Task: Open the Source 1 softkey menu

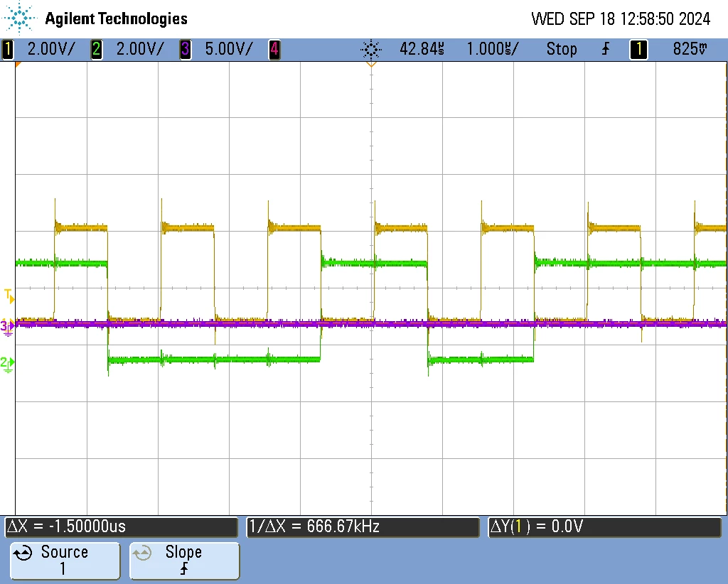Action: (x=65, y=561)
